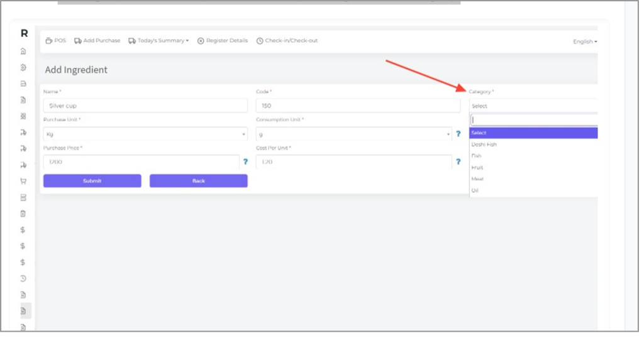The width and height of the screenshot is (644, 340).
Task: Choose Fruit from category list
Action: tap(533, 168)
